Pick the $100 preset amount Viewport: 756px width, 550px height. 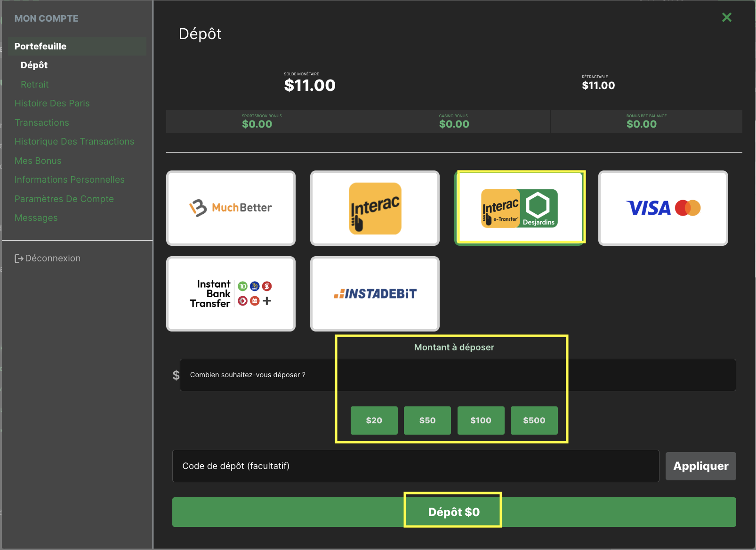click(x=481, y=421)
